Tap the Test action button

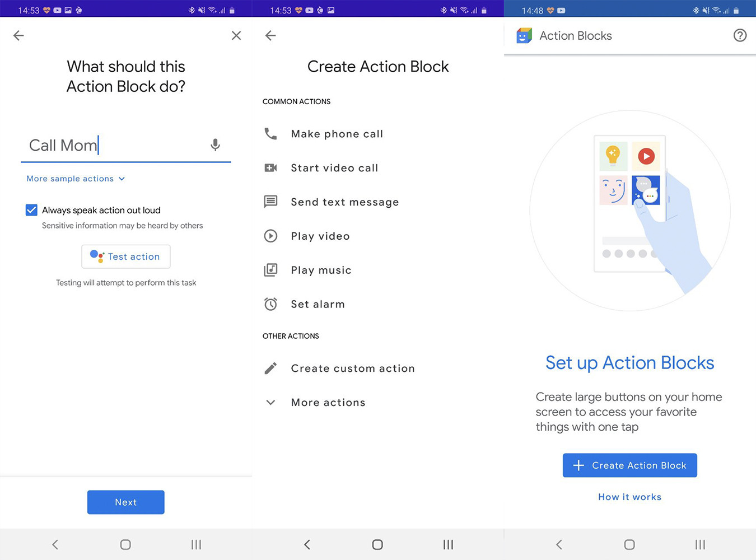coord(125,256)
